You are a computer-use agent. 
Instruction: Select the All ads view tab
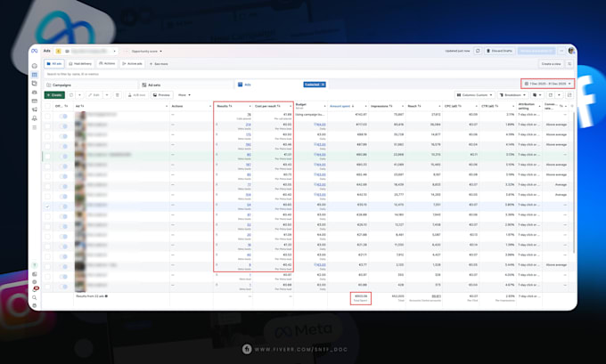tap(54, 64)
